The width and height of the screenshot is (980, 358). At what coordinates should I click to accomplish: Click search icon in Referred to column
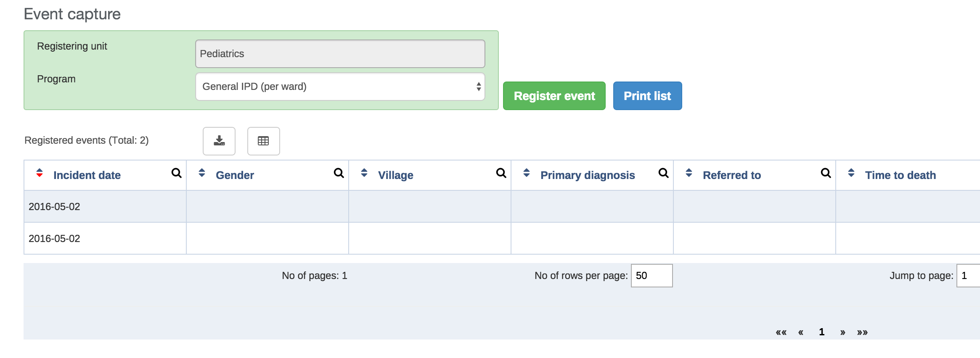point(826,173)
